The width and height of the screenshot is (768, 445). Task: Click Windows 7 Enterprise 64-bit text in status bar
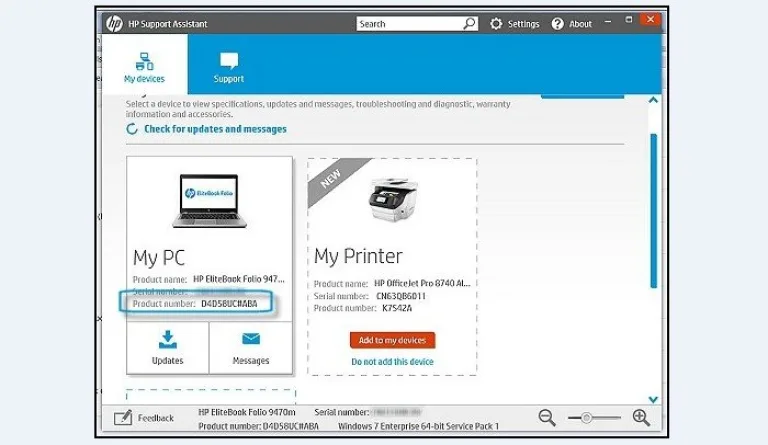click(418, 426)
